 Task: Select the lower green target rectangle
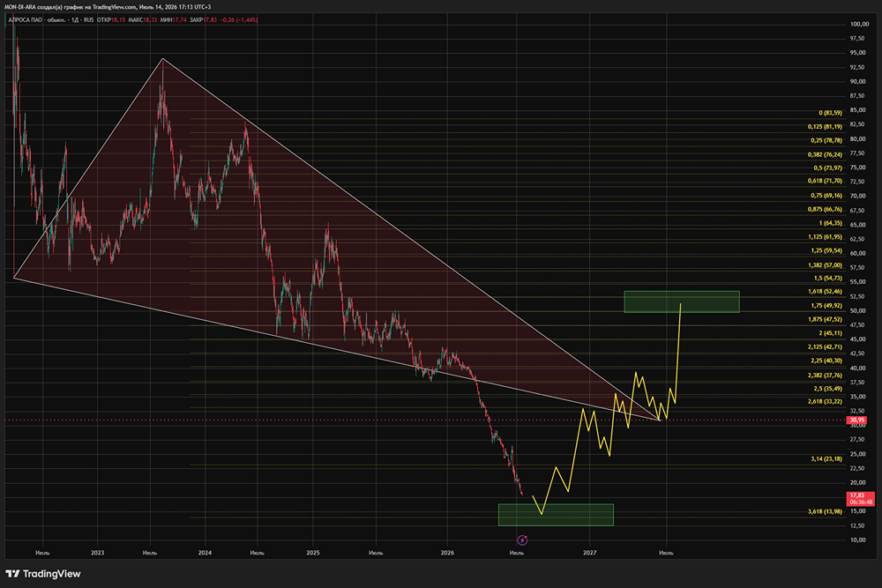click(556, 515)
